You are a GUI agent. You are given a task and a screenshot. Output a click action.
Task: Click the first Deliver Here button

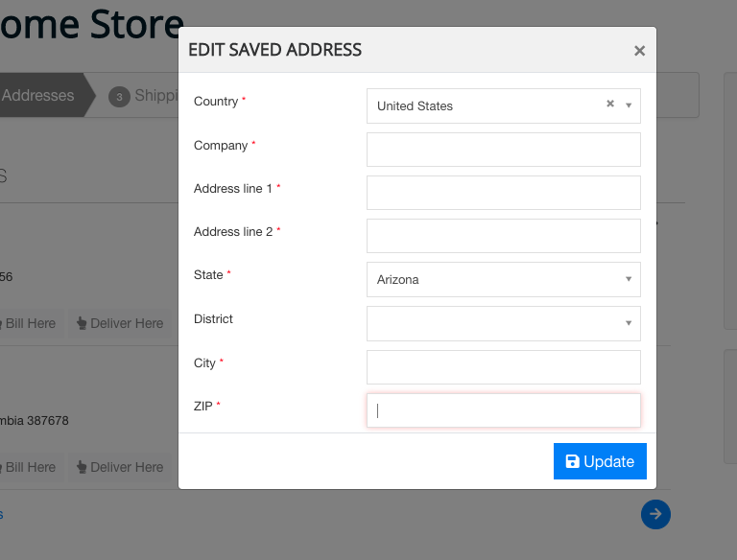120,323
